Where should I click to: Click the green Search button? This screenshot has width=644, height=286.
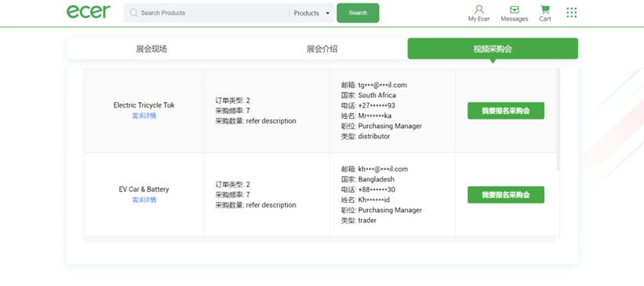358,13
